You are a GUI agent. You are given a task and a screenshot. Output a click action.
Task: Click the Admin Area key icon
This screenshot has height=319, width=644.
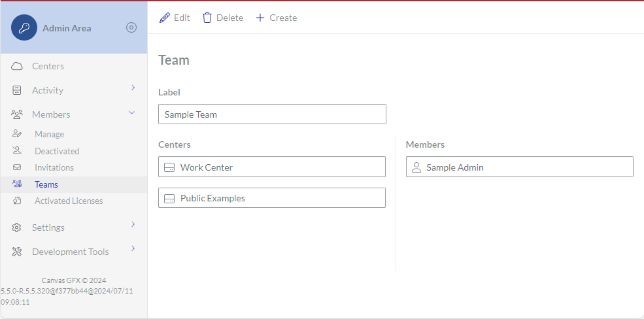(24, 27)
